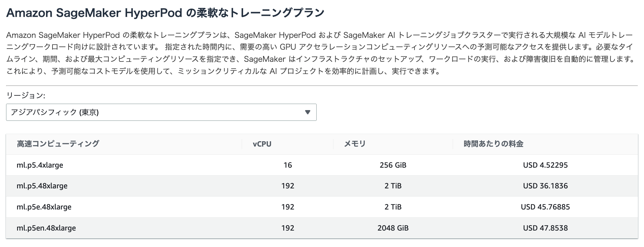Image resolution: width=644 pixels, height=247 pixels.
Task: Click the メモリ column header
Action: pos(355,144)
